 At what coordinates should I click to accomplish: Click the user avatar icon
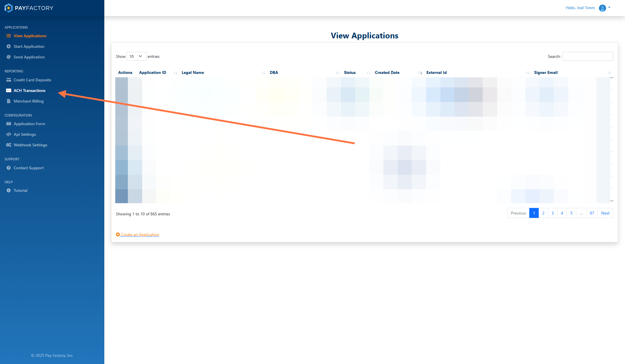point(602,8)
